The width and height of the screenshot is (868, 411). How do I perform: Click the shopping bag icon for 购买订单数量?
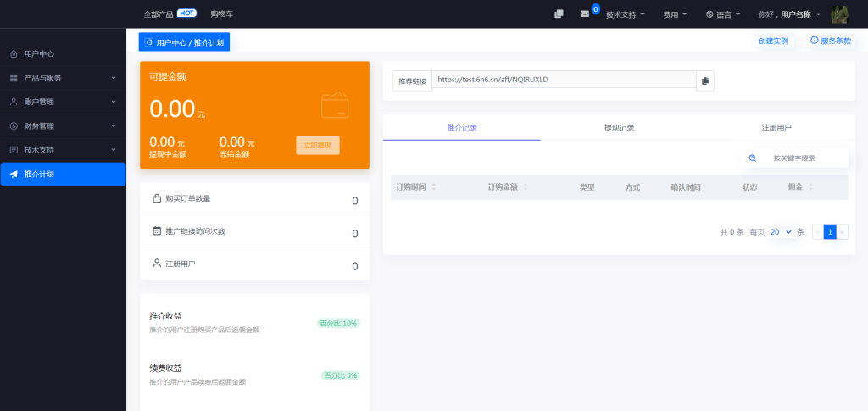point(157,198)
